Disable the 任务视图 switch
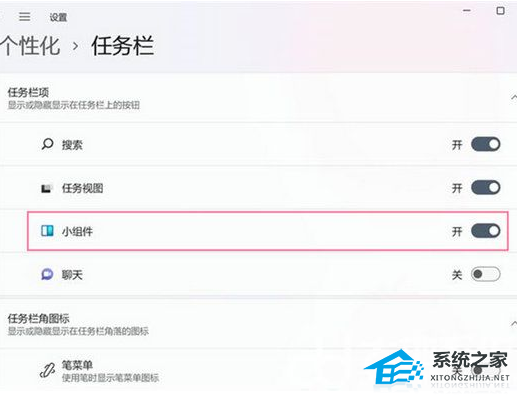Image resolution: width=525 pixels, height=396 pixels. pyautogui.click(x=485, y=187)
